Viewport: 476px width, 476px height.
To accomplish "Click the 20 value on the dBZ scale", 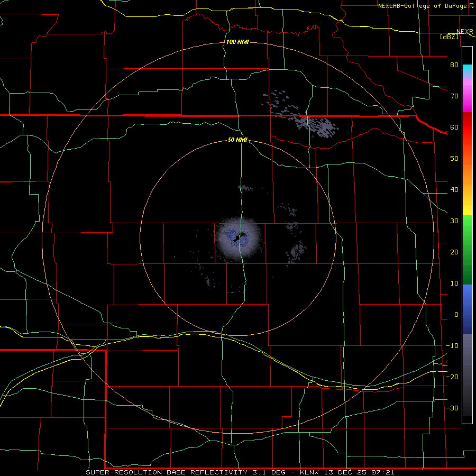I will pos(454,253).
